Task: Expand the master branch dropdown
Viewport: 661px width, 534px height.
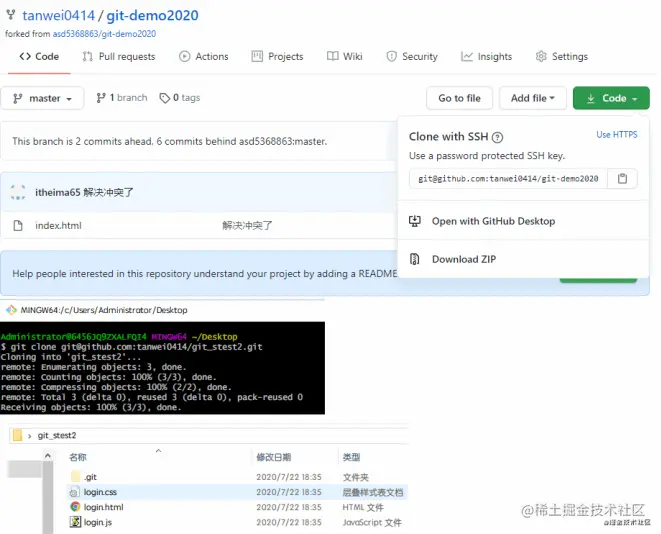Action: tap(42, 98)
